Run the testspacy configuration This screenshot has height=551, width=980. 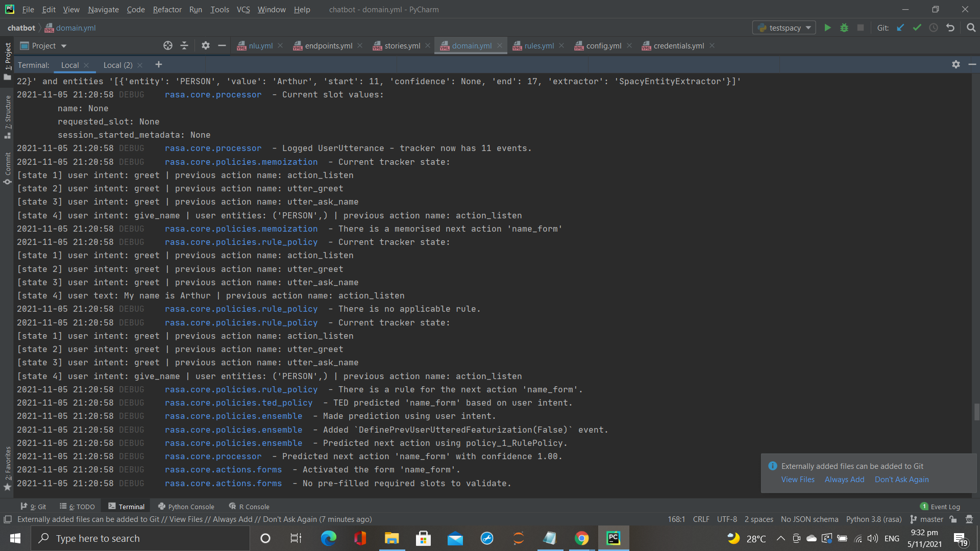[827, 28]
